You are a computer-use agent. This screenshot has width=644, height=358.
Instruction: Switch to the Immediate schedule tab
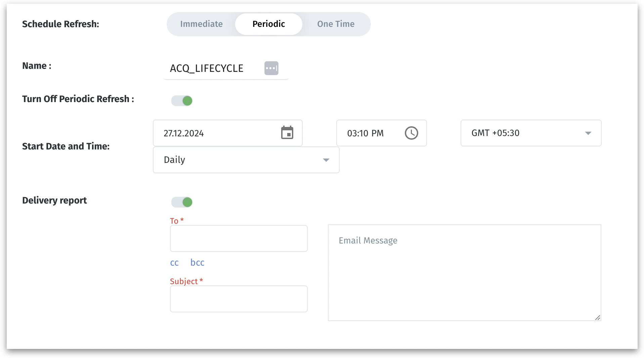point(201,24)
